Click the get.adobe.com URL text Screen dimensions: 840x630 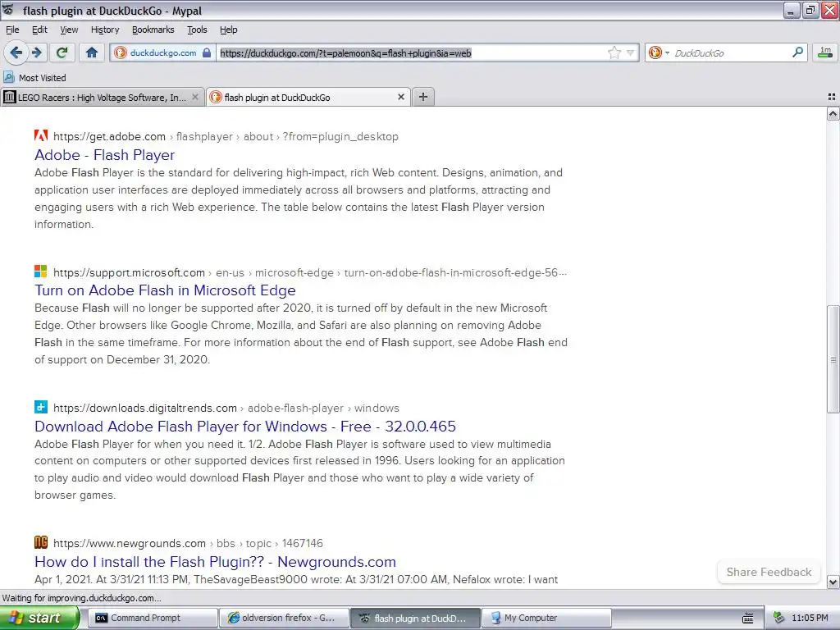[x=109, y=137]
